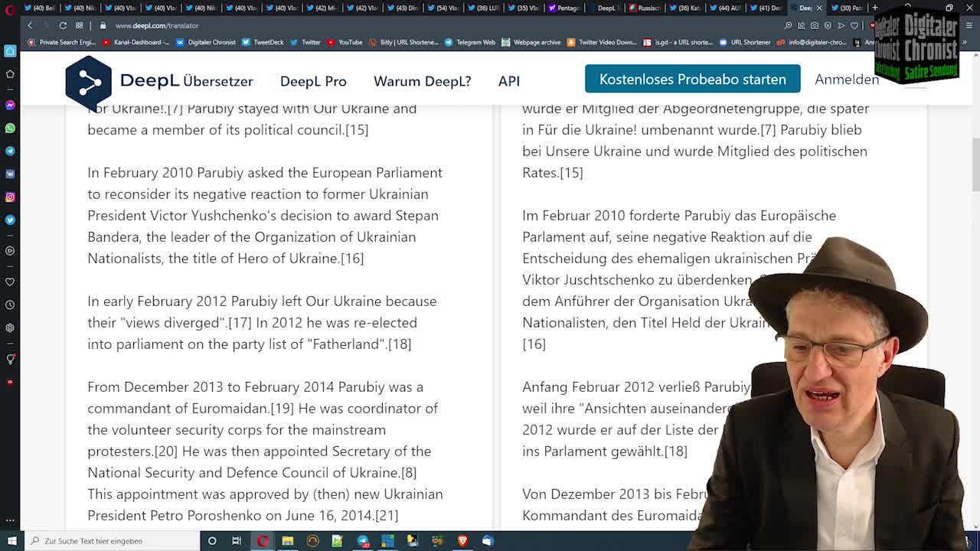
Task: Open File Explorer from taskbar
Action: [x=287, y=541]
